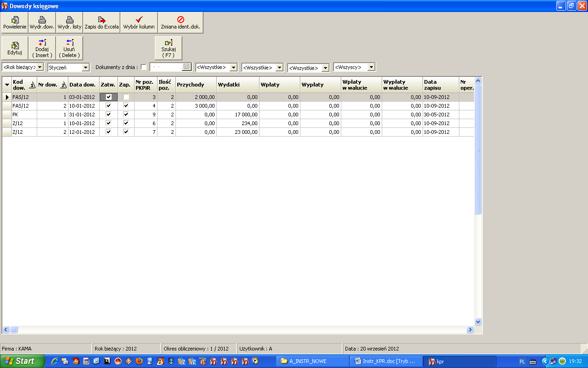Click the PK code cell
This screenshot has height=368, width=588.
pos(24,115)
